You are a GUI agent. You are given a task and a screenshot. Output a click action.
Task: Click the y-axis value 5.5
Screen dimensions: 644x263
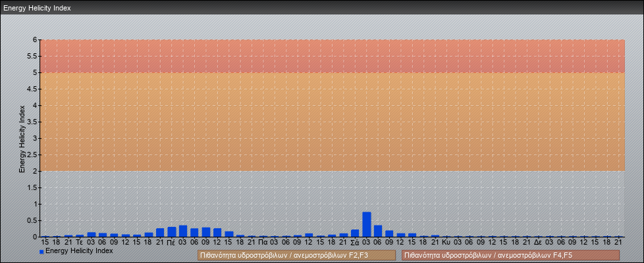[32, 56]
